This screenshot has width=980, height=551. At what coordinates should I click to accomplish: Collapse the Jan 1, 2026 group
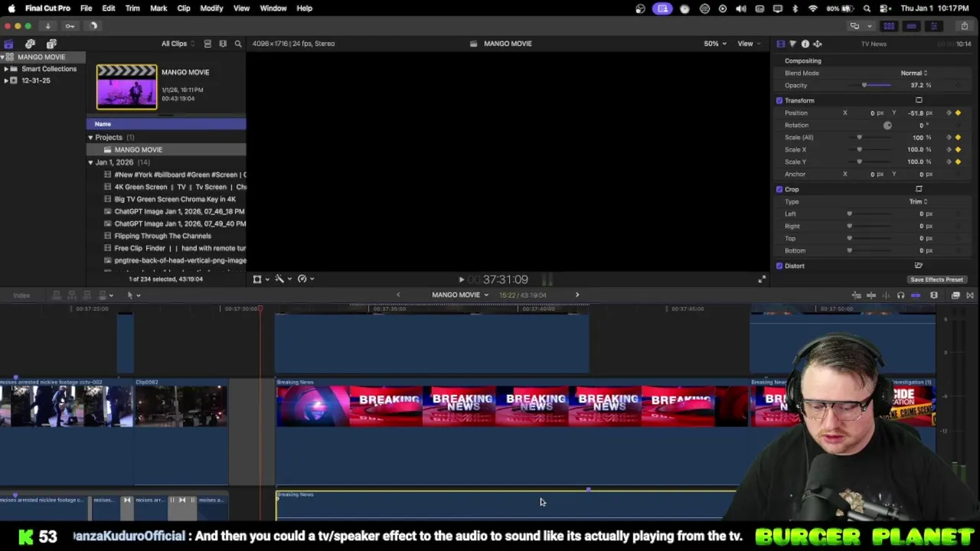click(x=90, y=162)
